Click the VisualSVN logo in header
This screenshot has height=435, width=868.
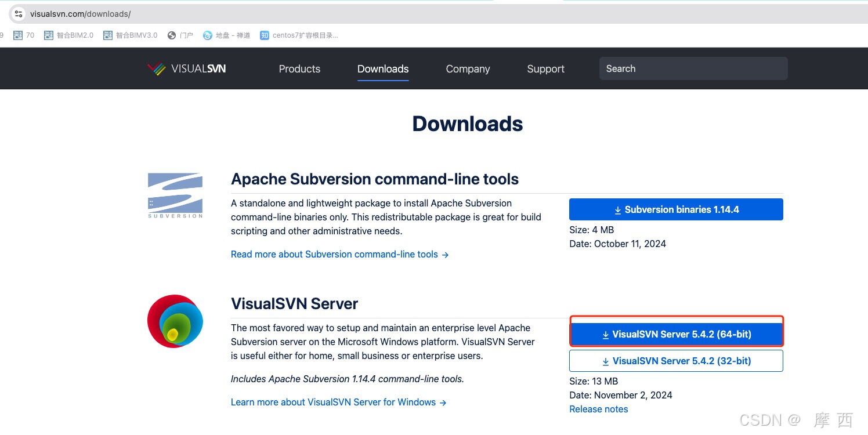click(187, 68)
